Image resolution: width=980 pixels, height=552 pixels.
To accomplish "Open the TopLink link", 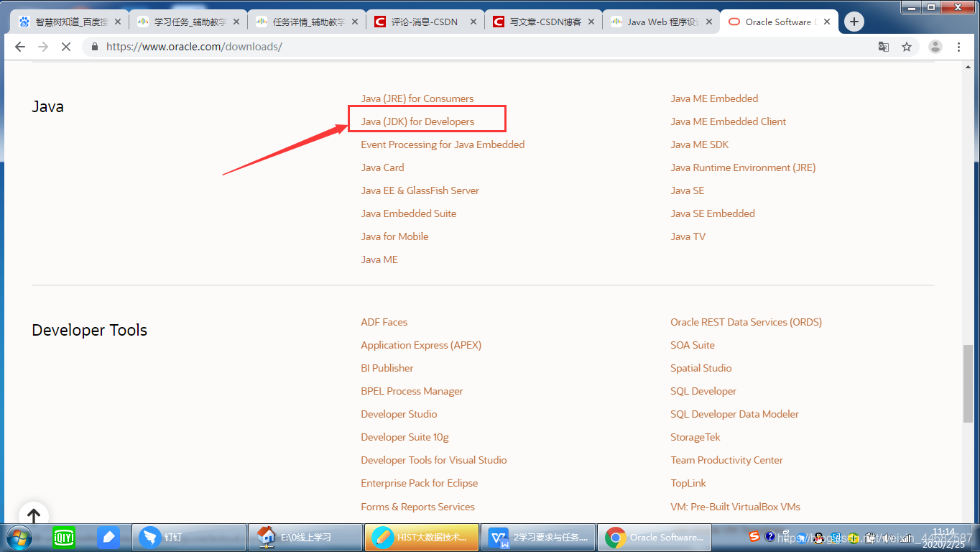I will [x=688, y=483].
